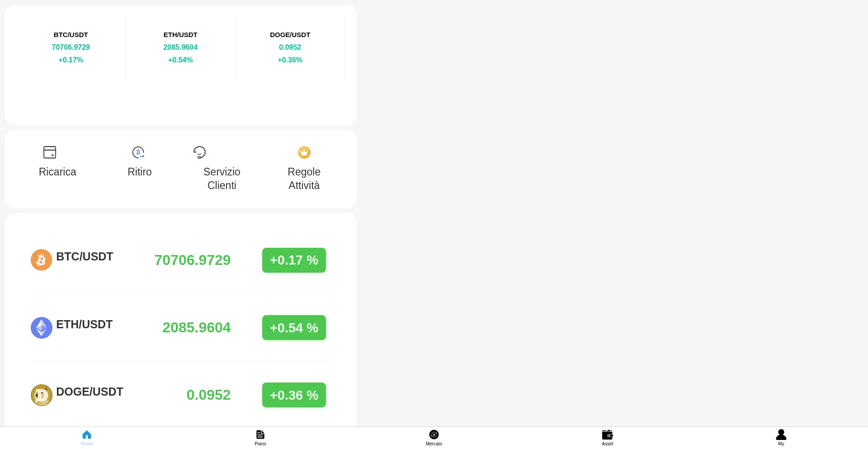868x449 pixels.
Task: Switch to the Piano tab
Action: 260,438
